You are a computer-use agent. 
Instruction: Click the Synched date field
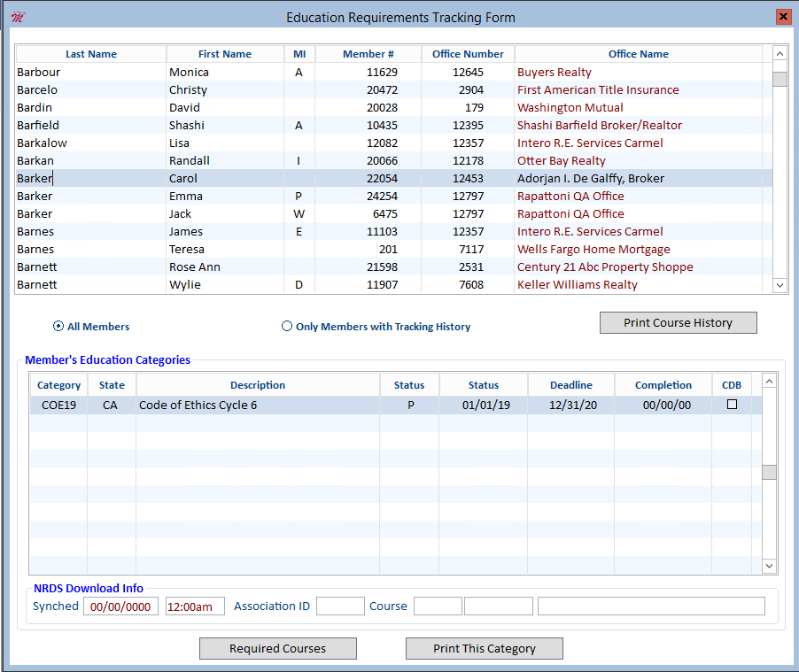[120, 606]
